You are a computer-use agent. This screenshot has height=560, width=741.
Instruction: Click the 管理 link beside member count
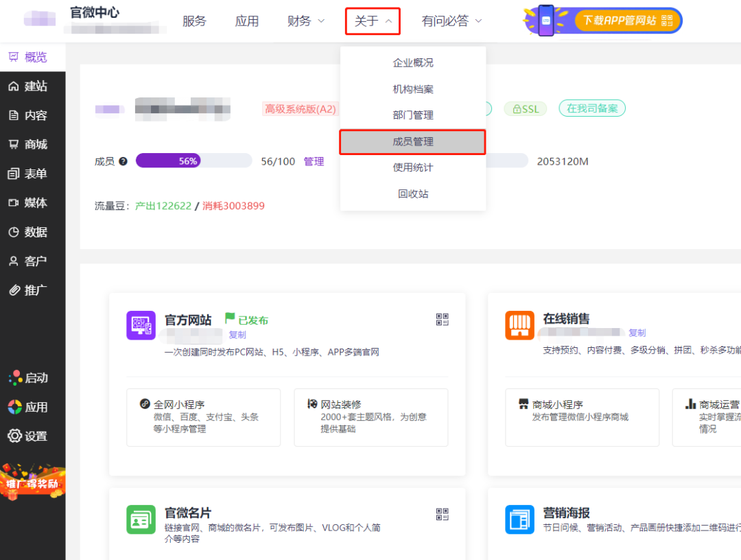tap(314, 161)
